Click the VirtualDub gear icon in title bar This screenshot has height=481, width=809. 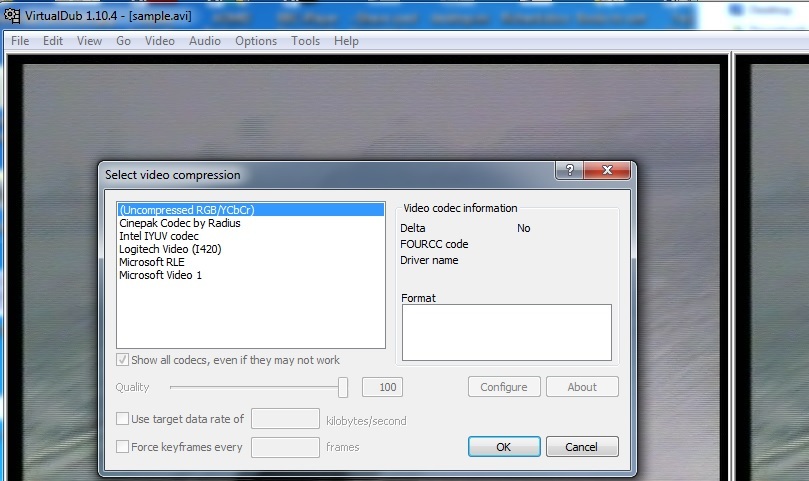[x=12, y=15]
